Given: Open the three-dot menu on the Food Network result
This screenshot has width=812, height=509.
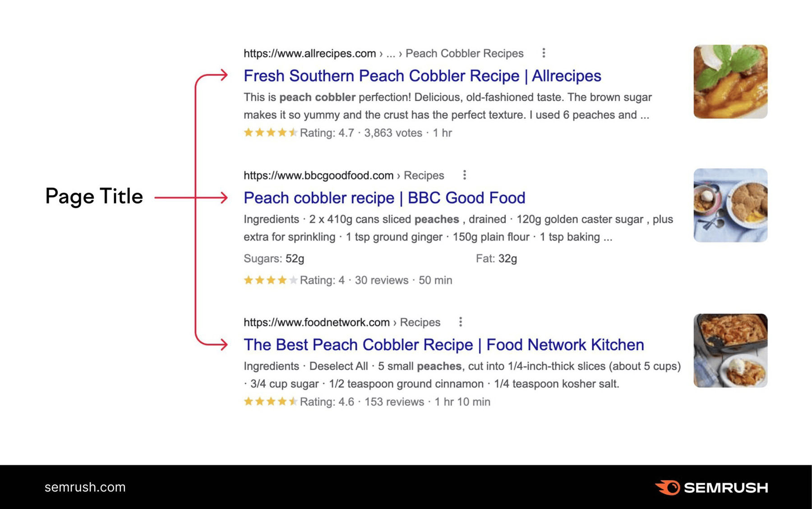Looking at the screenshot, I should [461, 322].
